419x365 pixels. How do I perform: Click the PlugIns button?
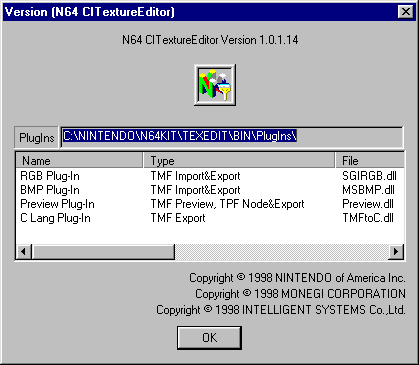pyautogui.click(x=37, y=137)
